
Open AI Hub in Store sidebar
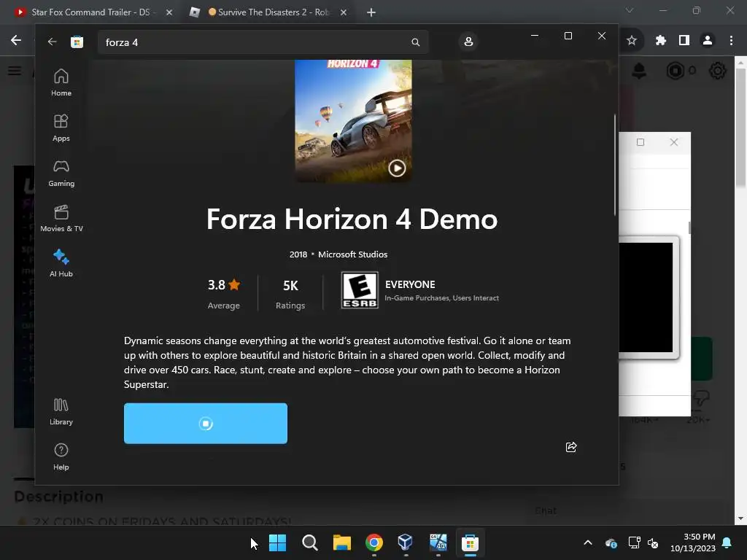click(61, 263)
